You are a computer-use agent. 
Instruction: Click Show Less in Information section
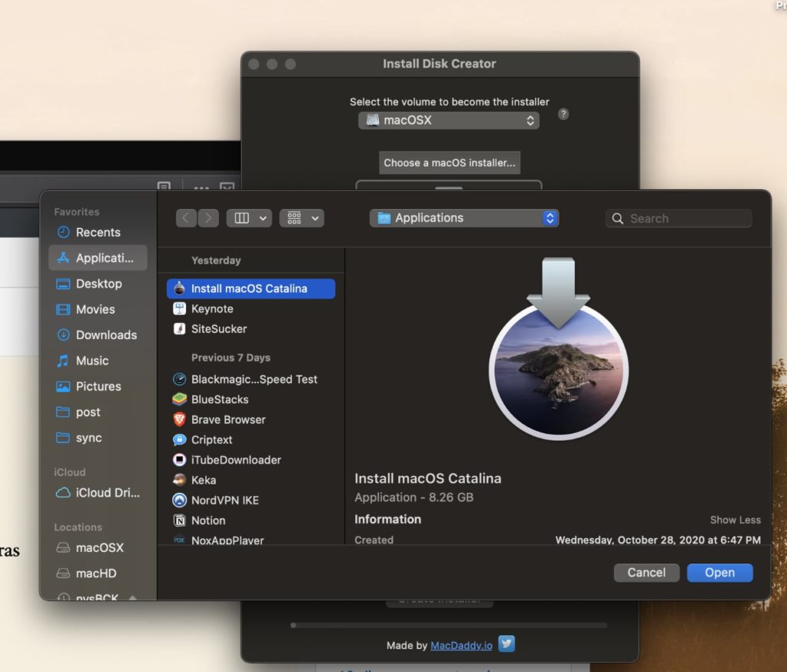(736, 520)
